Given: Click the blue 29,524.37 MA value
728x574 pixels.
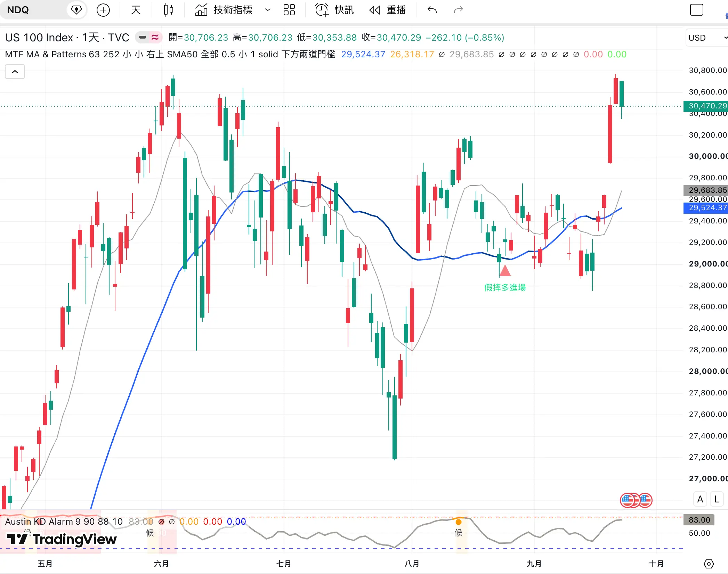Looking at the screenshot, I should point(363,54).
